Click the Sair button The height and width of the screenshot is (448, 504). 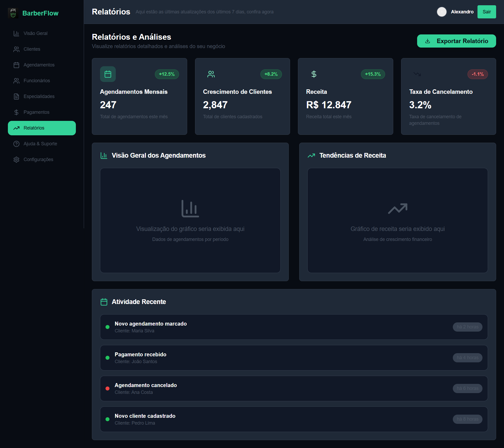point(487,12)
